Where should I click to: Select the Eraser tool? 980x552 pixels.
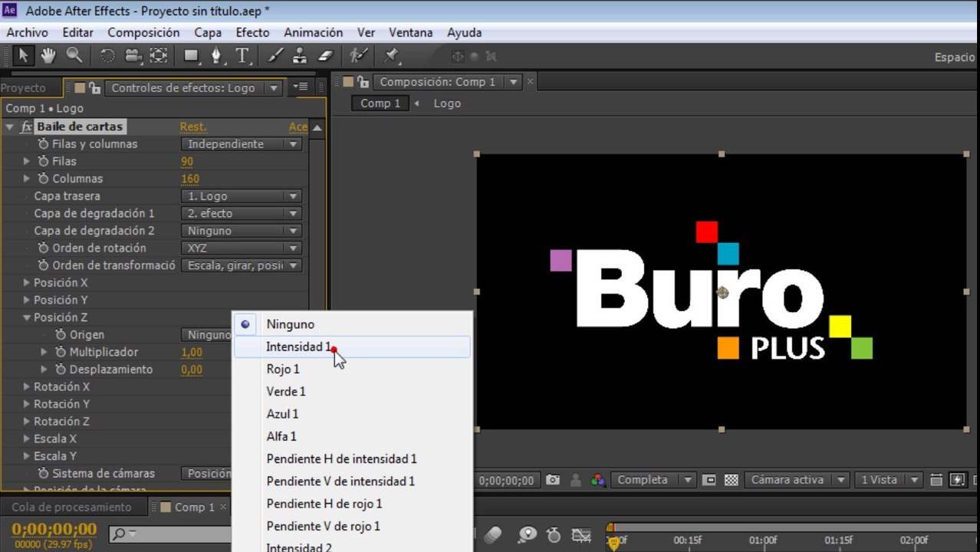(x=326, y=55)
